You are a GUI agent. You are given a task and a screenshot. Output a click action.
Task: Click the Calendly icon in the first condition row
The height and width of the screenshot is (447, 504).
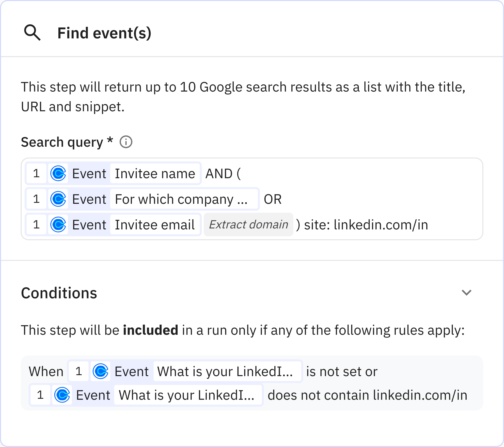(100, 371)
